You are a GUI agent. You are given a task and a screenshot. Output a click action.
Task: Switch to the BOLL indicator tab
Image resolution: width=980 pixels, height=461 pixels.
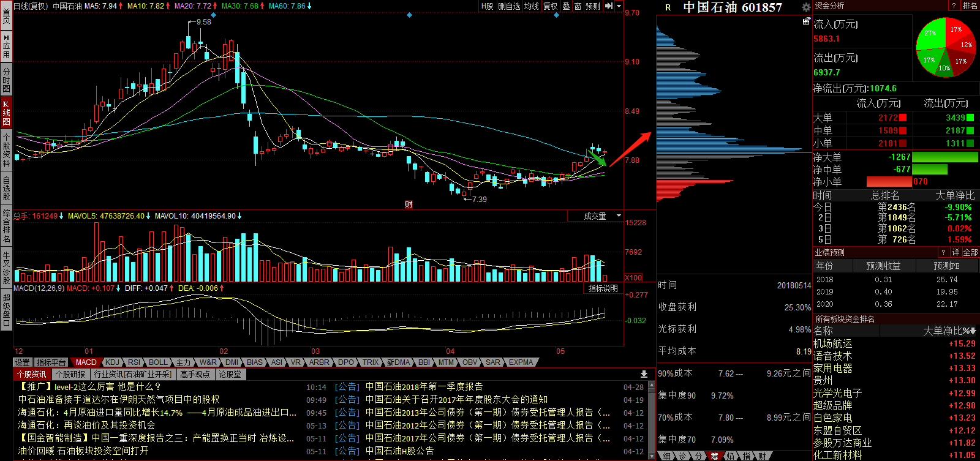[158, 362]
